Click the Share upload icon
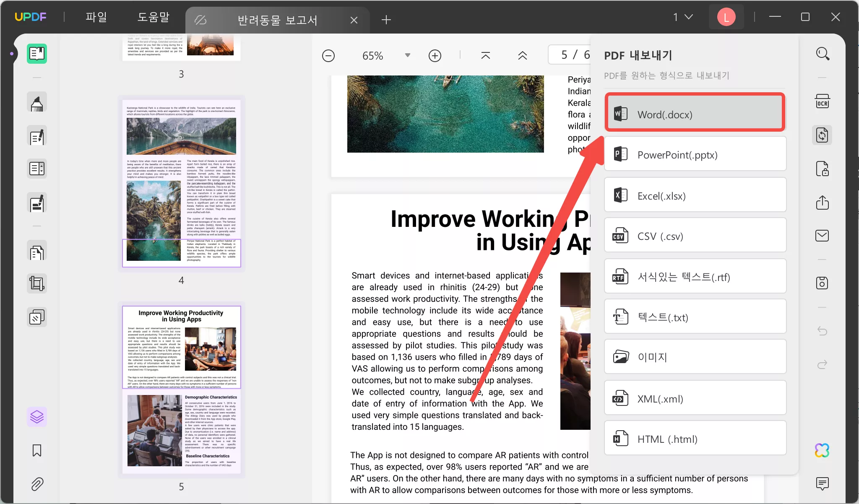The height and width of the screenshot is (504, 859). coord(822,203)
